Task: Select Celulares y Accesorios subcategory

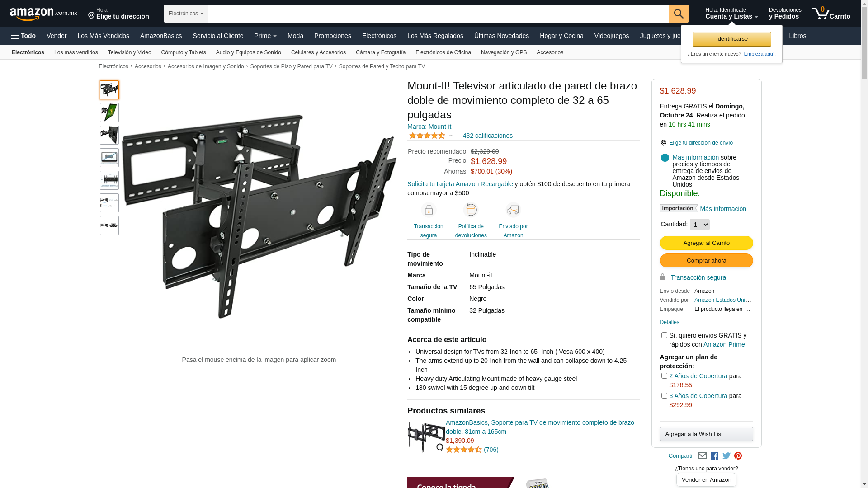Action: pyautogui.click(x=318, y=52)
